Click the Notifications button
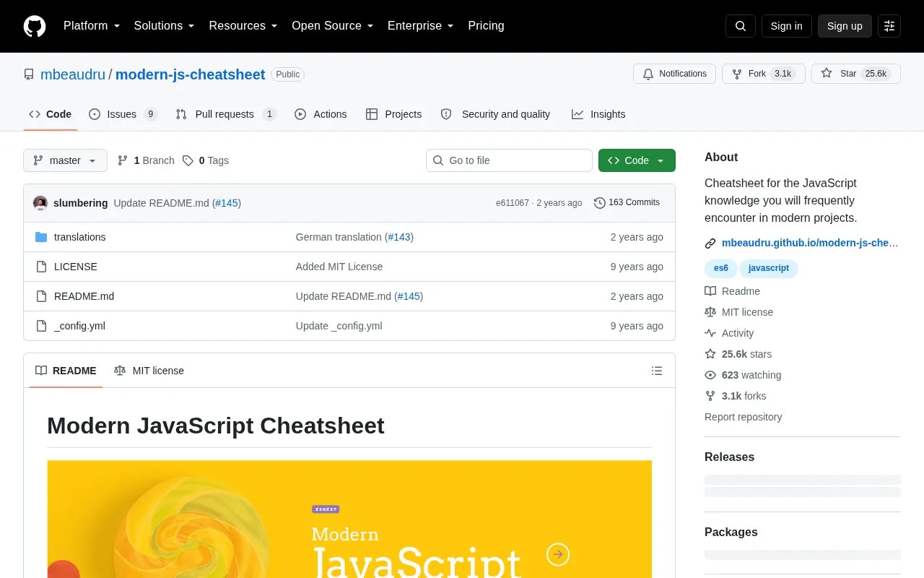 pyautogui.click(x=674, y=74)
